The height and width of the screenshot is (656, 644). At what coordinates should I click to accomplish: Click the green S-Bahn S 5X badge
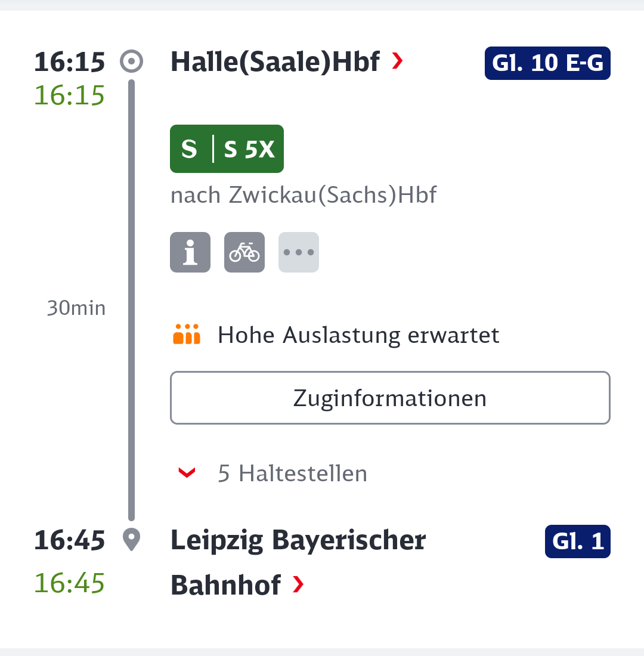[x=227, y=149]
